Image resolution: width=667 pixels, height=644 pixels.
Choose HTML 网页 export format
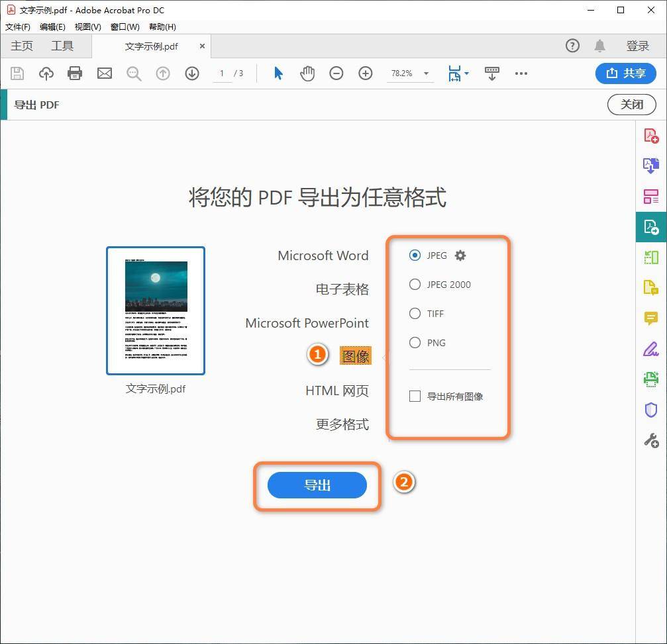337,391
